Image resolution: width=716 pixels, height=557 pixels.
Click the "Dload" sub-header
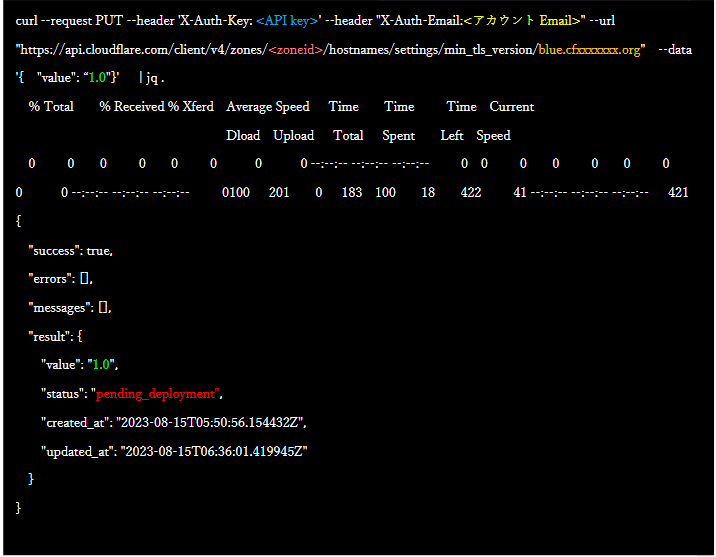(243, 136)
